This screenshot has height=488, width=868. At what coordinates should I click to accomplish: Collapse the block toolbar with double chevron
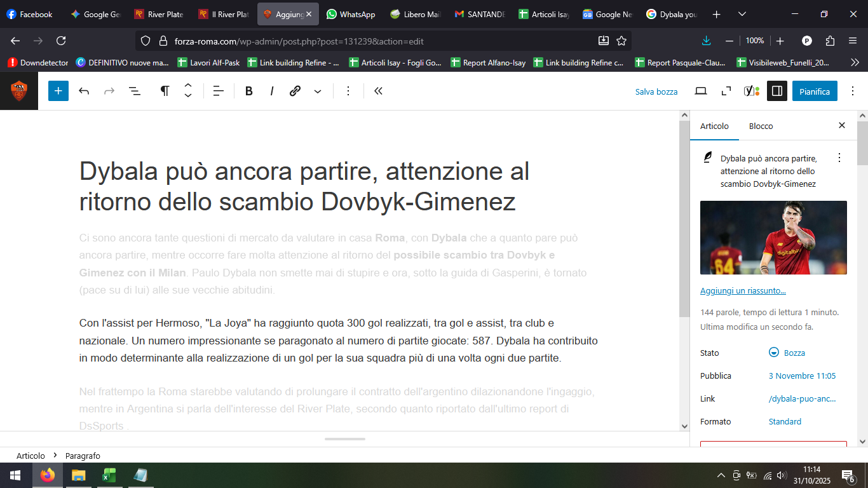tap(378, 91)
